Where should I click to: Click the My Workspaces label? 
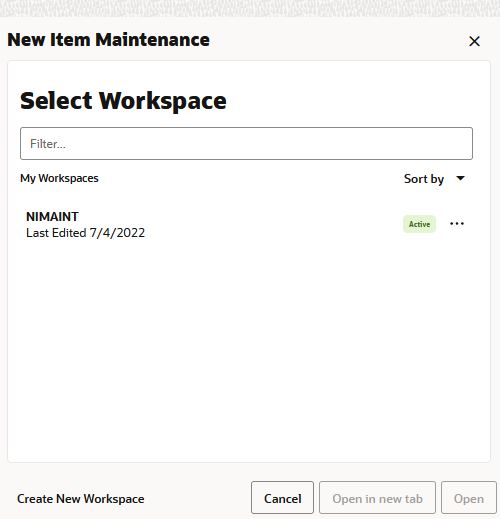pyautogui.click(x=59, y=178)
